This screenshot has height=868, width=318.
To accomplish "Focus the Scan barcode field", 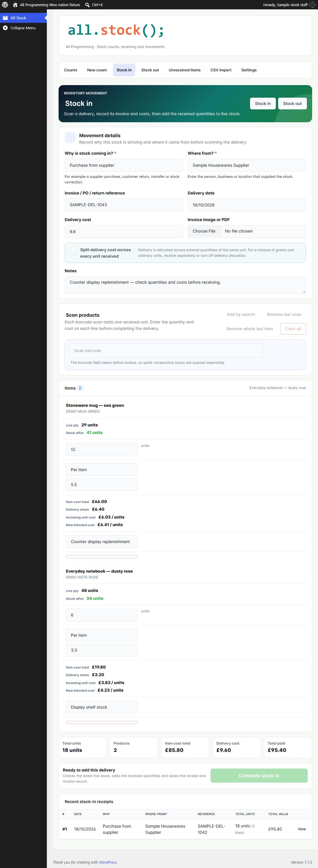I will click(x=166, y=351).
